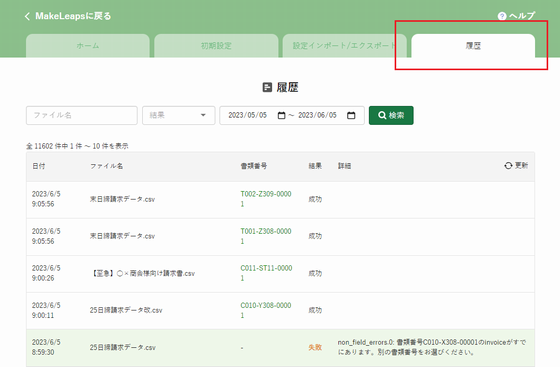This screenshot has width=560, height=367.
Task: Click the green 検索 search button
Action: click(x=391, y=115)
